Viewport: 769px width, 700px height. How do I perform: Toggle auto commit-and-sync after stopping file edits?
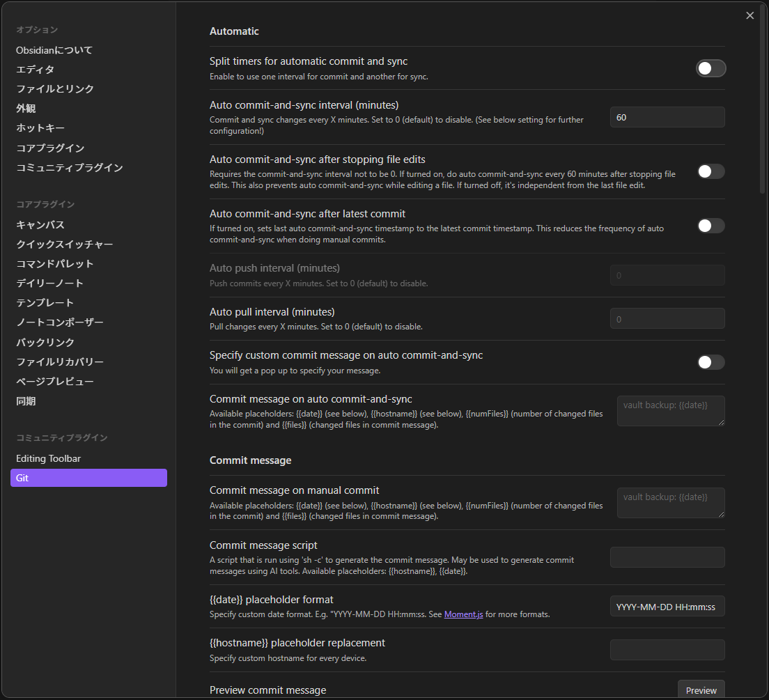coord(710,171)
